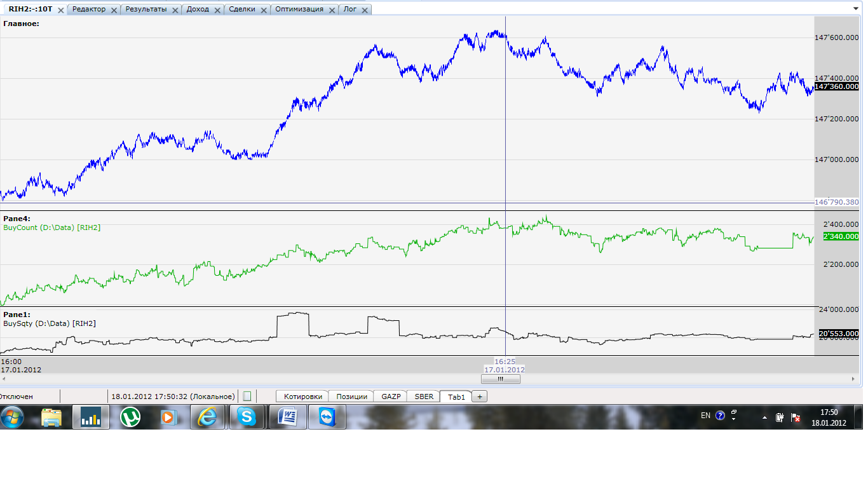Click the 147'200.000 price axis label
Screen dimensions: 868x488
pyautogui.click(x=837, y=119)
